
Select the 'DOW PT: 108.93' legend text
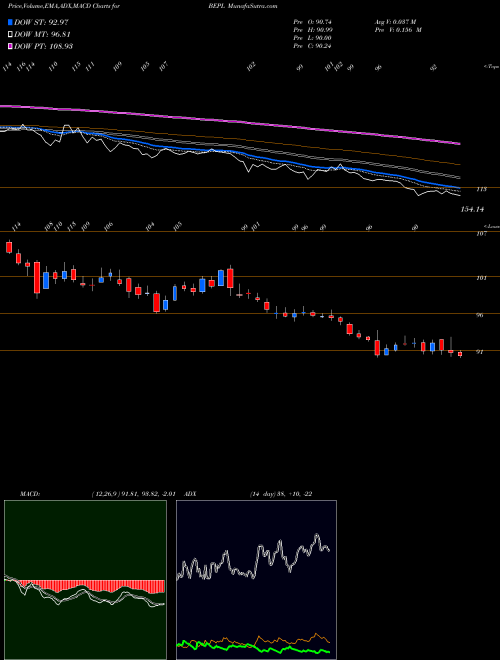[x=44, y=46]
